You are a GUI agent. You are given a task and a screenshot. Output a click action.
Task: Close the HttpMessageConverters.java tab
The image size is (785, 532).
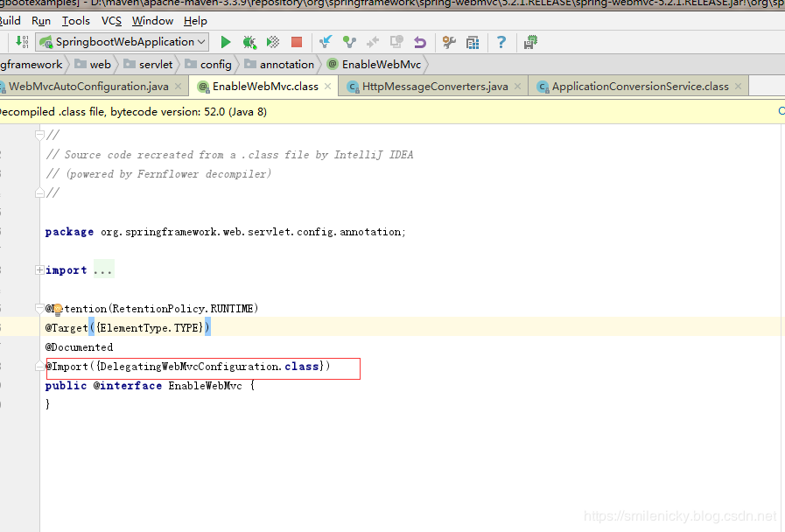tap(518, 86)
